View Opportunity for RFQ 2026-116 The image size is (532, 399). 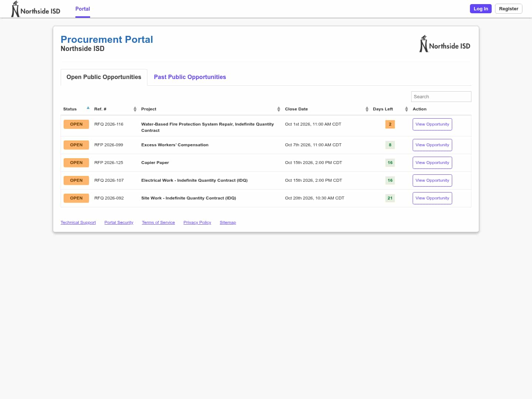point(432,125)
